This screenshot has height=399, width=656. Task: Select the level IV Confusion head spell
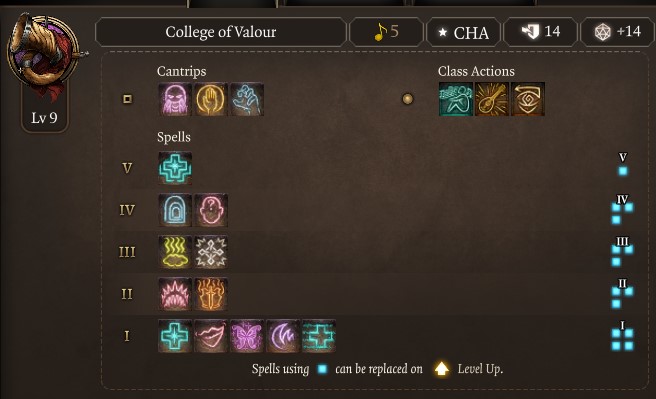(x=211, y=210)
